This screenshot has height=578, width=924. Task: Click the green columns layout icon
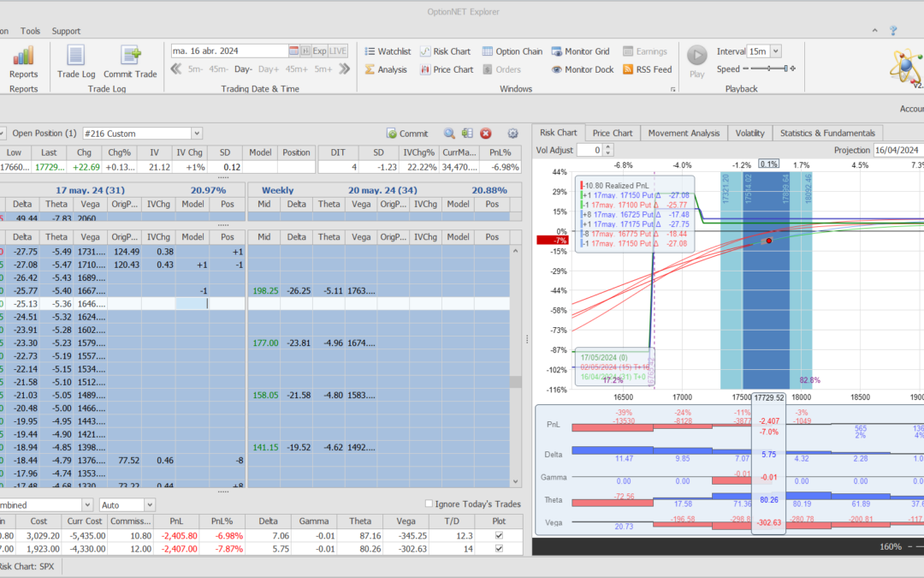coord(467,134)
